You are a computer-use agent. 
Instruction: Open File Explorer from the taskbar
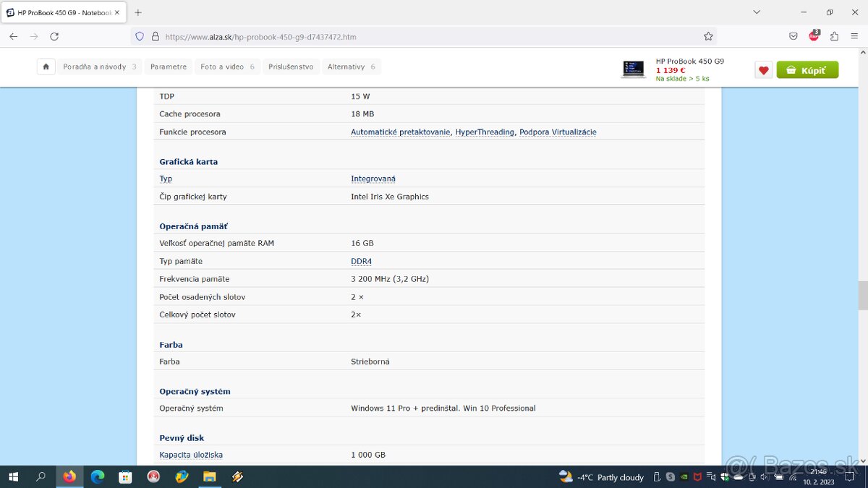click(210, 476)
